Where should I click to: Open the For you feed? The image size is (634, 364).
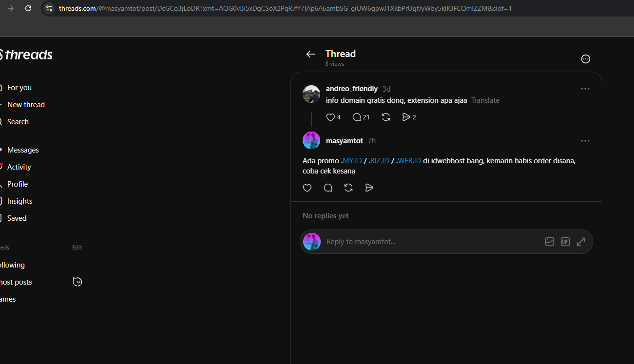point(19,88)
